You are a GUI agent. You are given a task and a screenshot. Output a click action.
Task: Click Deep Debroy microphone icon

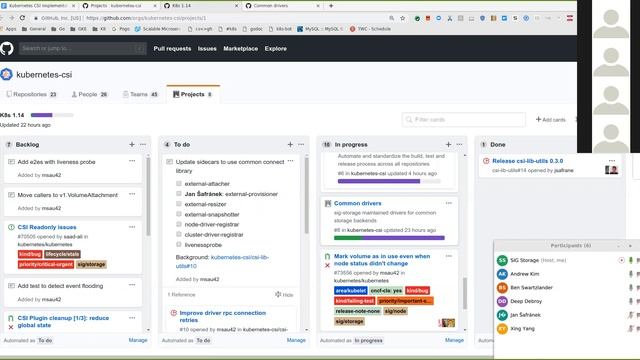tap(631, 301)
